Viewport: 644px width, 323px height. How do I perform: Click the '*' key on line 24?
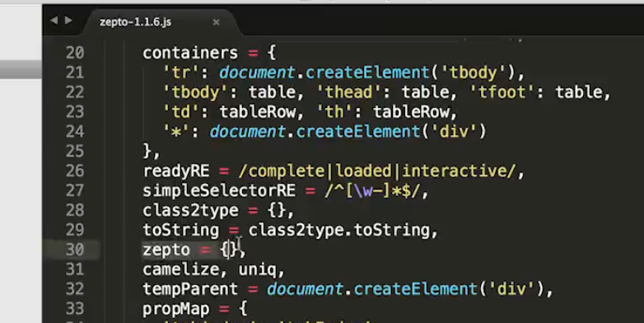coord(176,132)
